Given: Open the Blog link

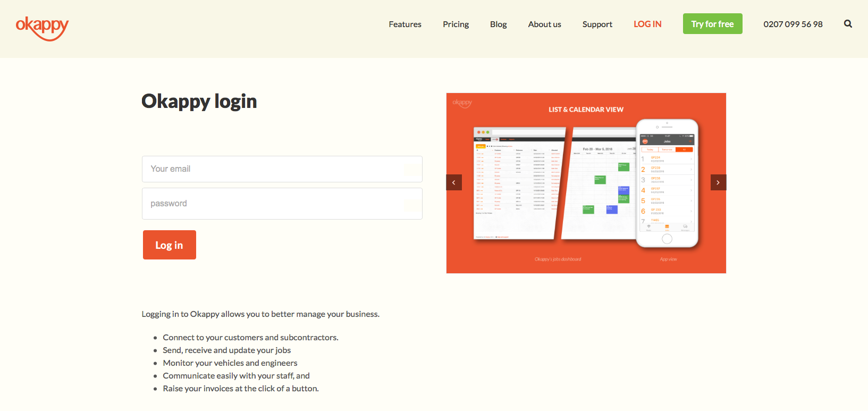Looking at the screenshot, I should tap(499, 24).
